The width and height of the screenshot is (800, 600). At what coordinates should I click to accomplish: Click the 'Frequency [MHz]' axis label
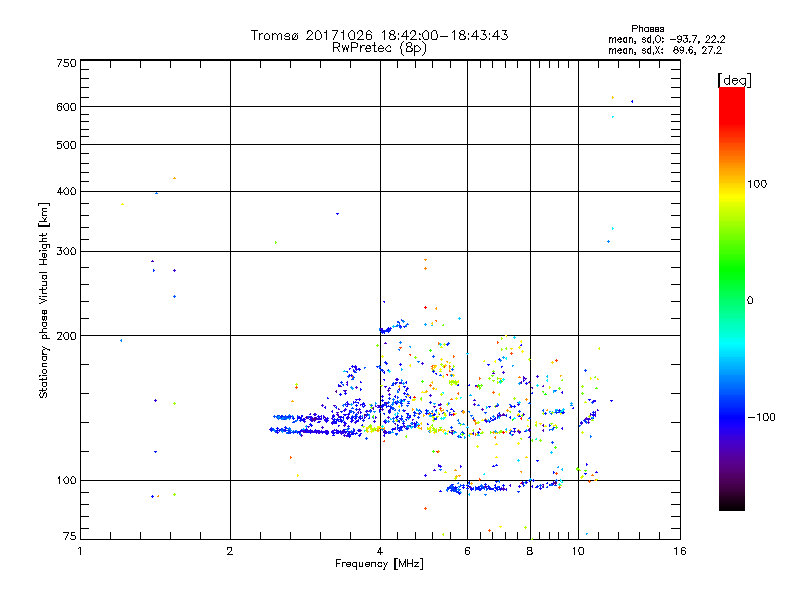point(379,564)
